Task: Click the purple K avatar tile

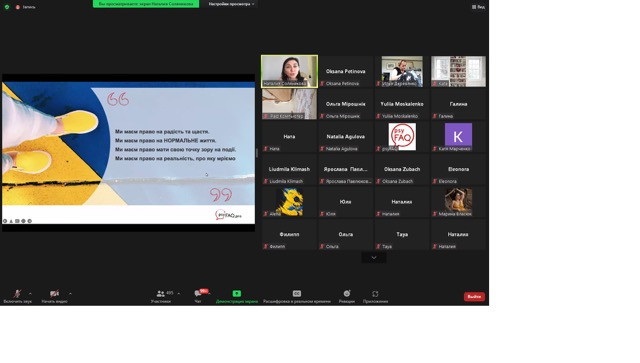Action: [458, 135]
